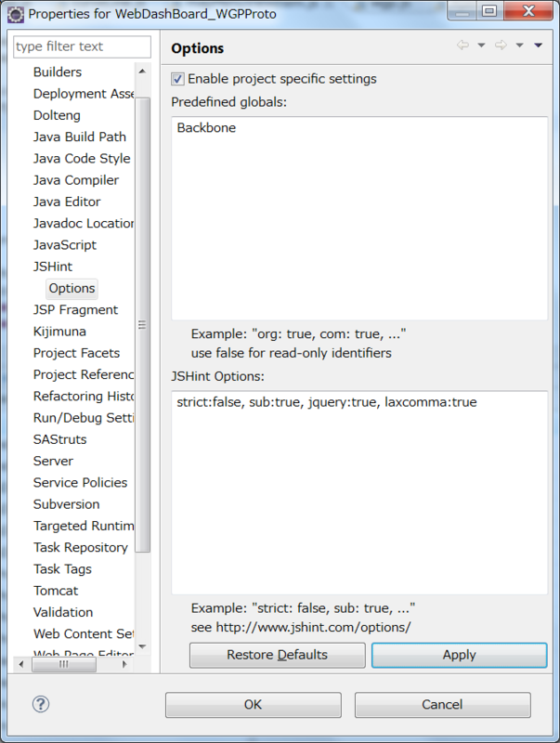This screenshot has width=560, height=743.
Task: Select Tomcat in the sidebar list
Action: (x=56, y=591)
